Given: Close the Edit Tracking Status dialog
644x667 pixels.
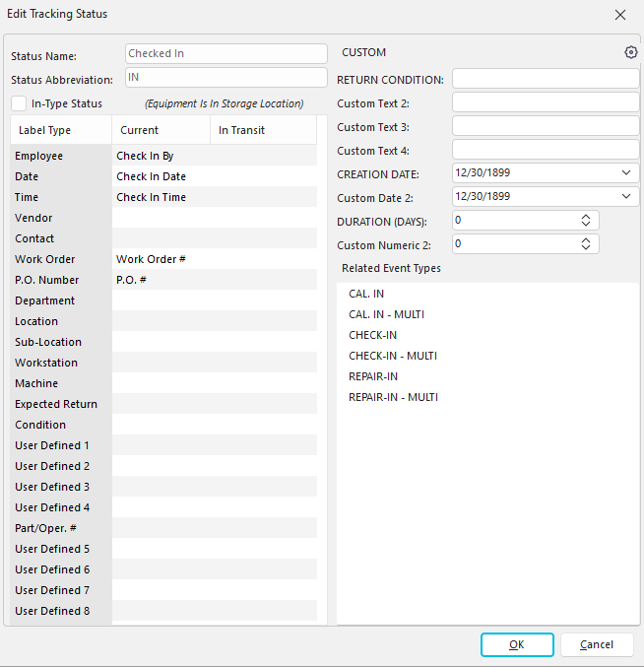Looking at the screenshot, I should [619, 15].
